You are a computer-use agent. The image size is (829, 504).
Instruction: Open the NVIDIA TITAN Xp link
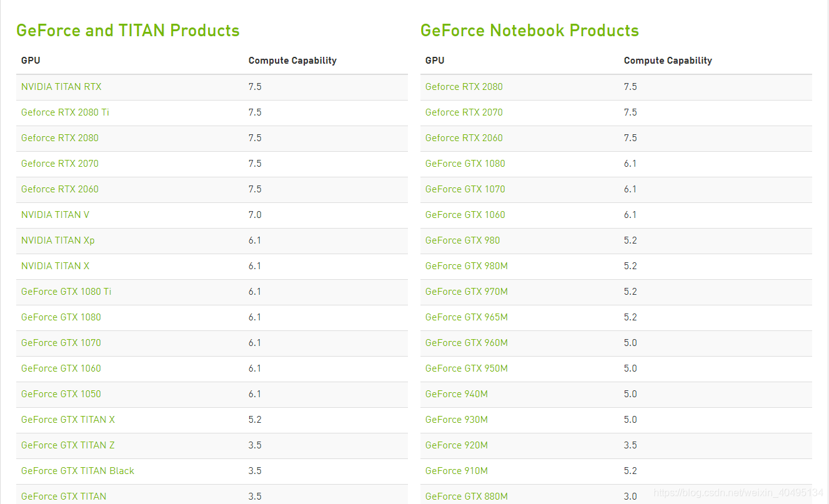pos(58,240)
